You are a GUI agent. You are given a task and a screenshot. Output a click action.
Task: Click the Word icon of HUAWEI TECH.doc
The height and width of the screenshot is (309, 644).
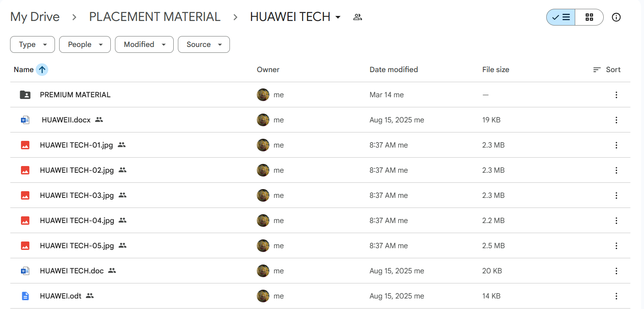click(25, 271)
